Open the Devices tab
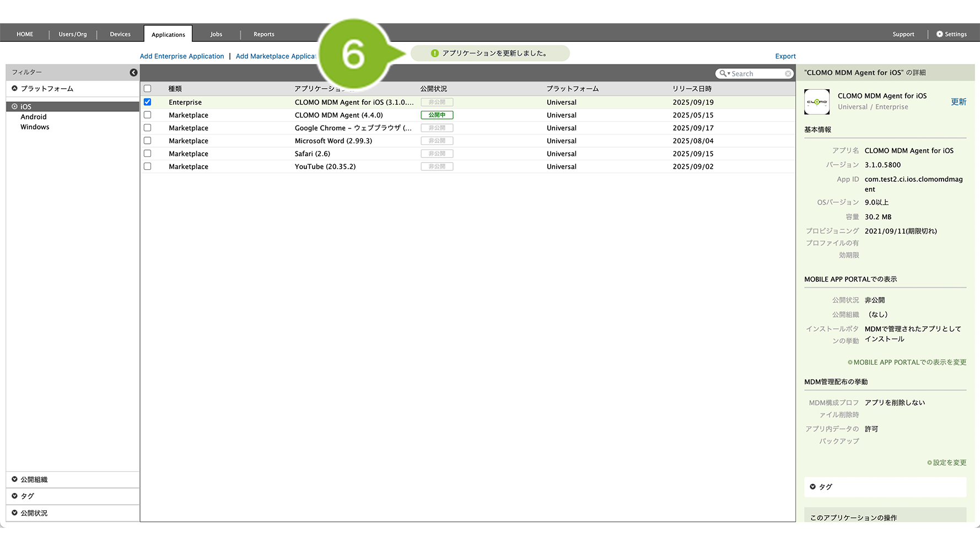 120,34
